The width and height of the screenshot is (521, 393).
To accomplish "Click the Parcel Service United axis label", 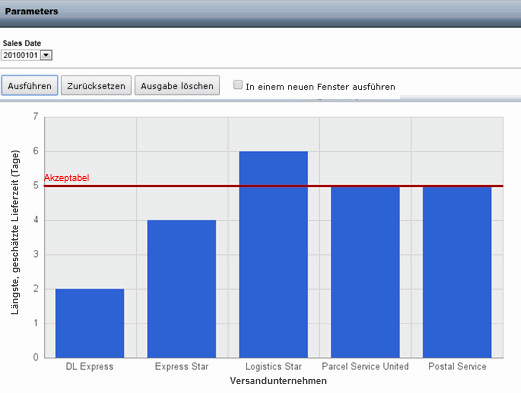I will [x=365, y=366].
